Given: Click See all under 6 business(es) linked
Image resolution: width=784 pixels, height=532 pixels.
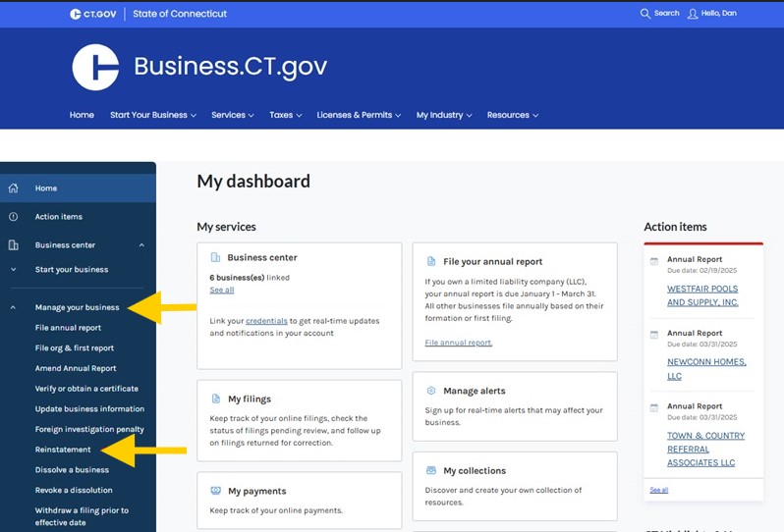Looking at the screenshot, I should click(x=222, y=290).
